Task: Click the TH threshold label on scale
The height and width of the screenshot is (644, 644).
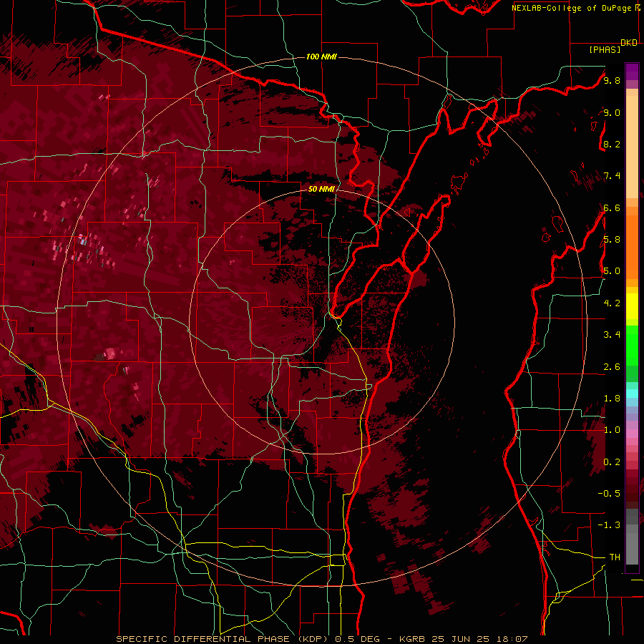Action: click(615, 557)
